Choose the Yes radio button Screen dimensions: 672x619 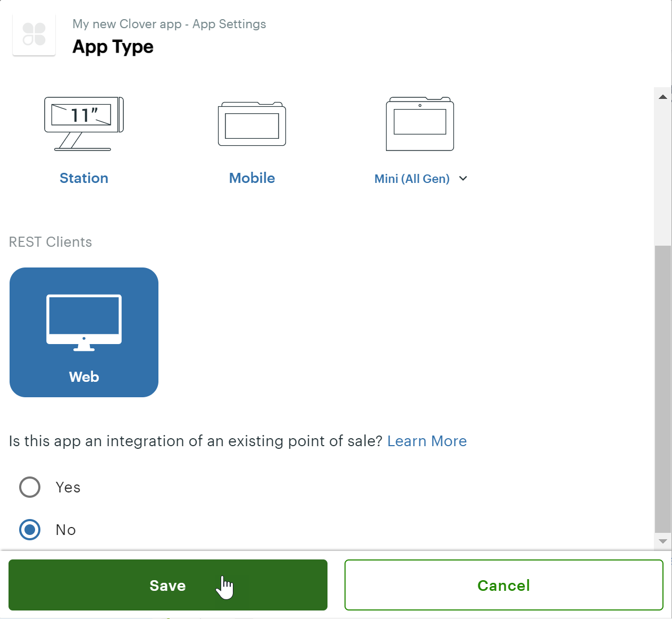(30, 487)
